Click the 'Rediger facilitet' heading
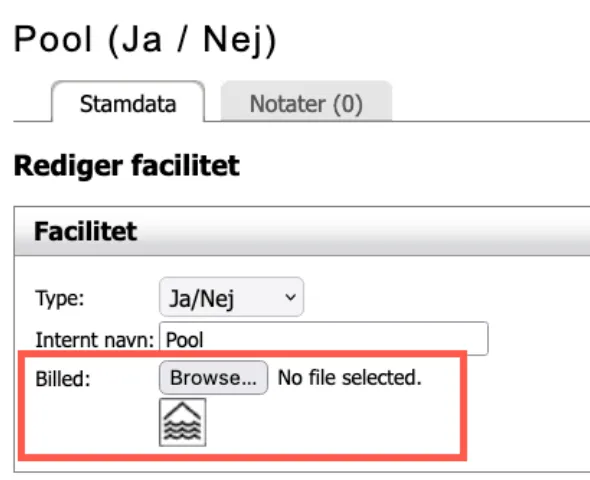 click(x=127, y=166)
